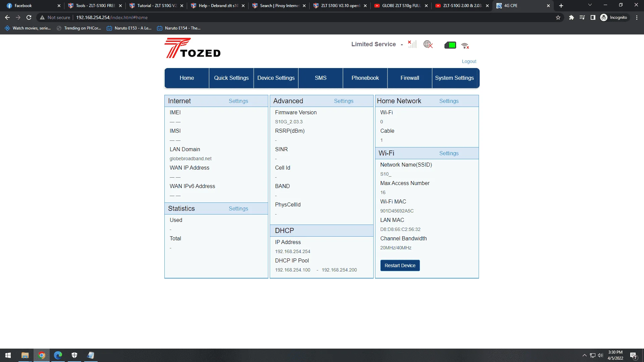Click Chrome icon in taskbar
This screenshot has height=362, width=644.
click(x=42, y=355)
